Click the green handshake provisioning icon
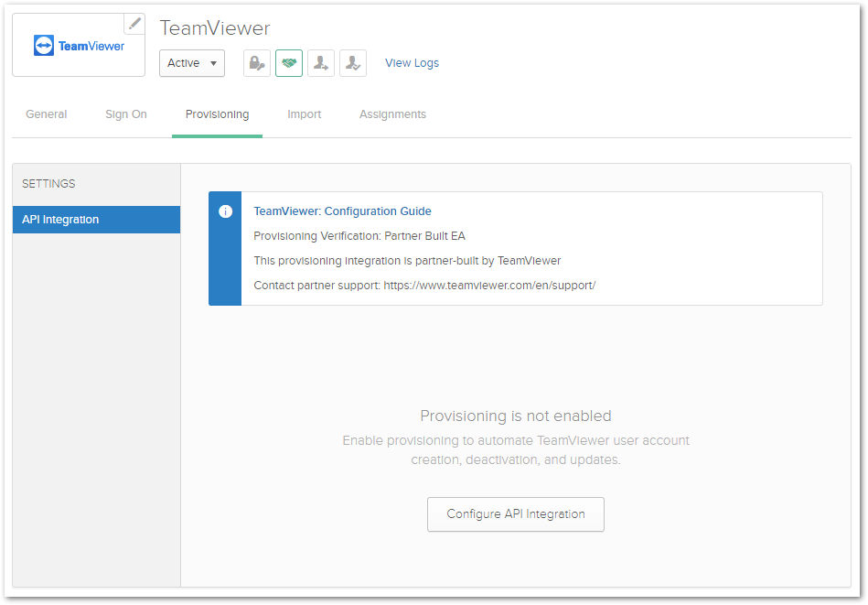Screen dimensions: 868x605 pos(289,63)
